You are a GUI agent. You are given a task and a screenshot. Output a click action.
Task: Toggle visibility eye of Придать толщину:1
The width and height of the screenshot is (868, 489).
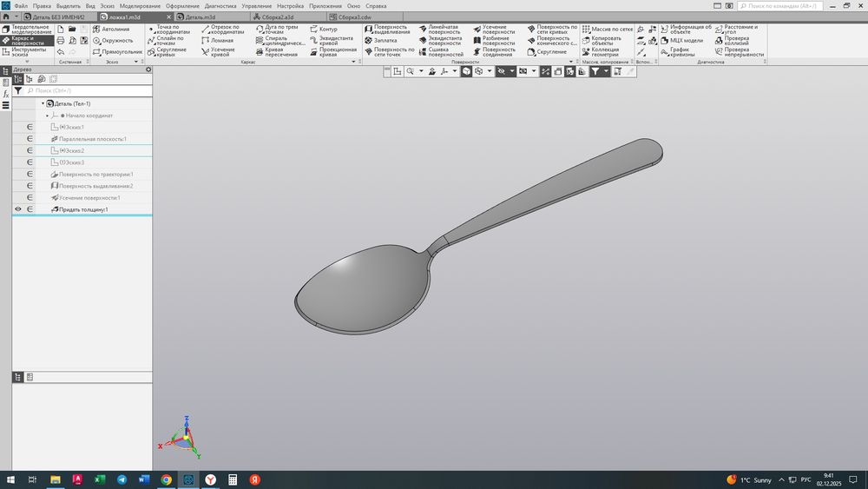click(x=18, y=209)
